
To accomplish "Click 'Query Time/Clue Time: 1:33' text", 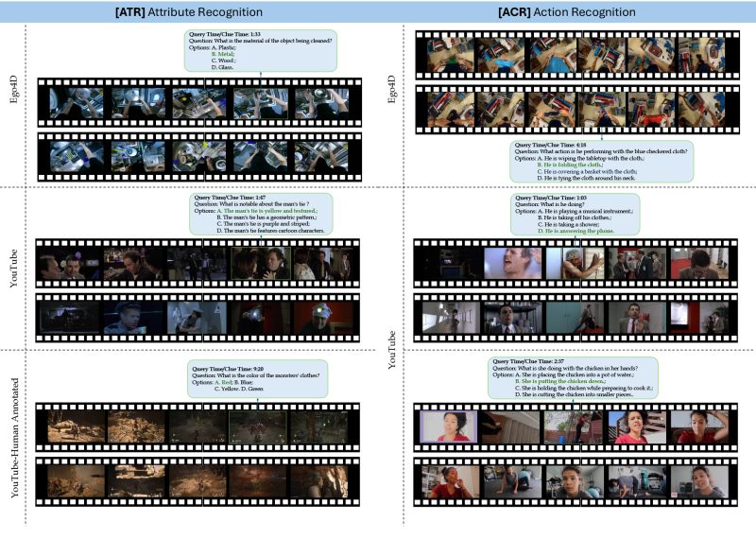I will [225, 34].
